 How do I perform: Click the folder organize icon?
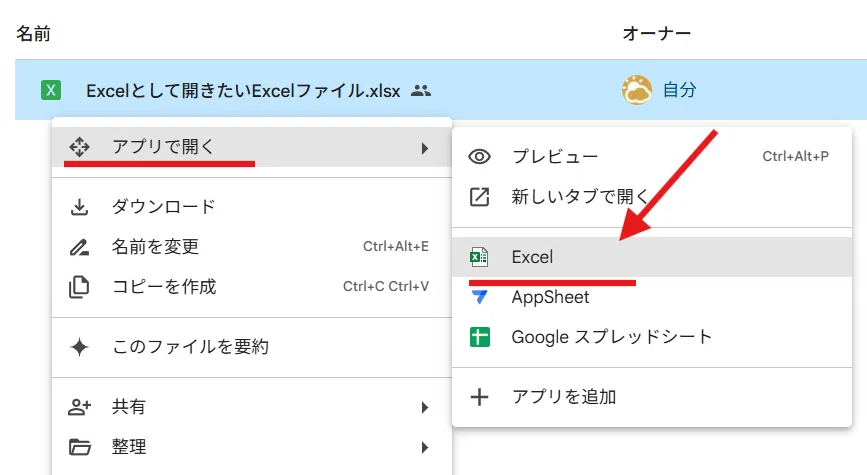coord(80,447)
